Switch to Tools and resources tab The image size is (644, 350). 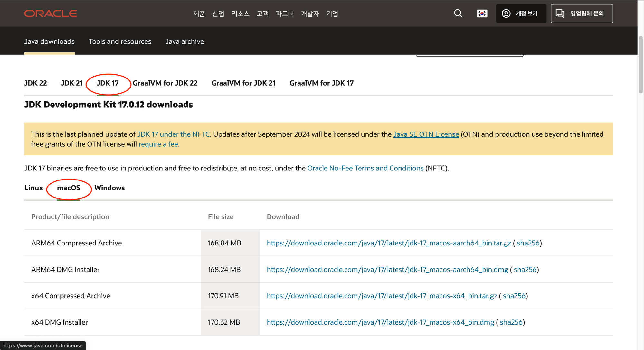pos(120,41)
